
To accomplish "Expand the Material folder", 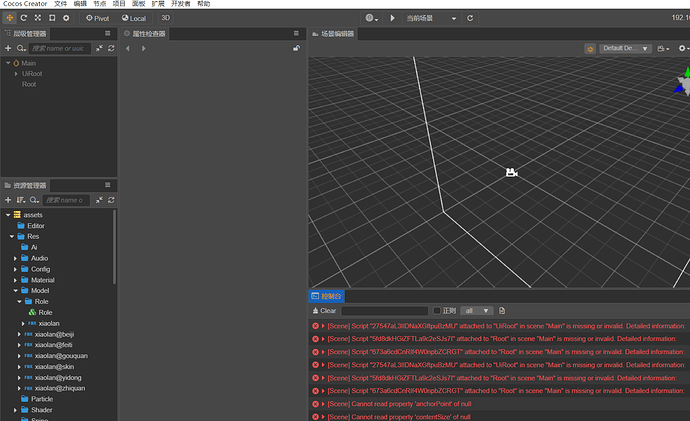I will tap(15, 280).
